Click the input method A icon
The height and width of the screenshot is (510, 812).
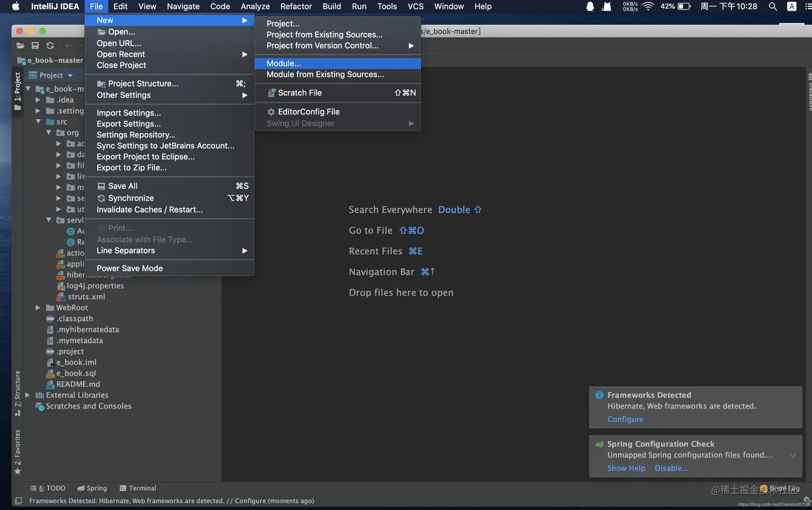point(792,6)
